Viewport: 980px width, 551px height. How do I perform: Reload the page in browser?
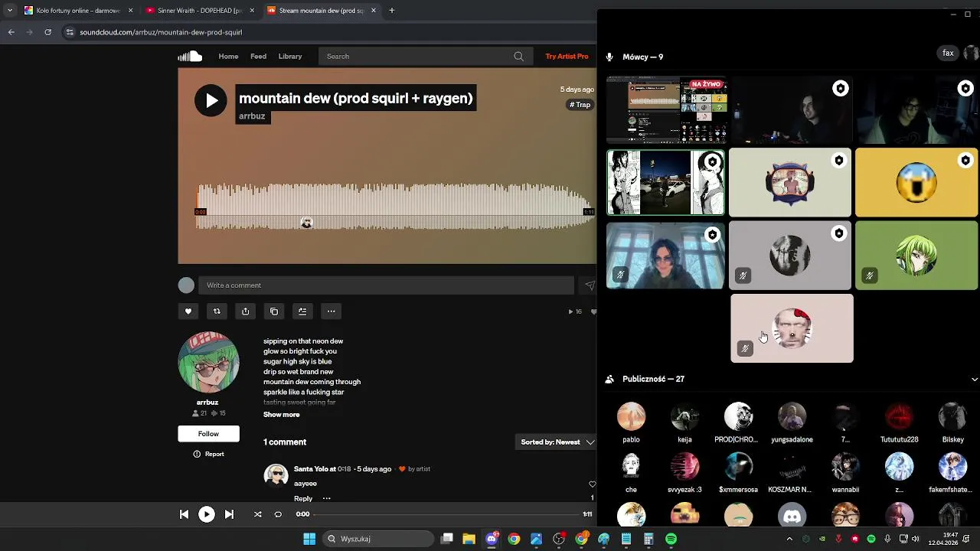[x=47, y=32]
